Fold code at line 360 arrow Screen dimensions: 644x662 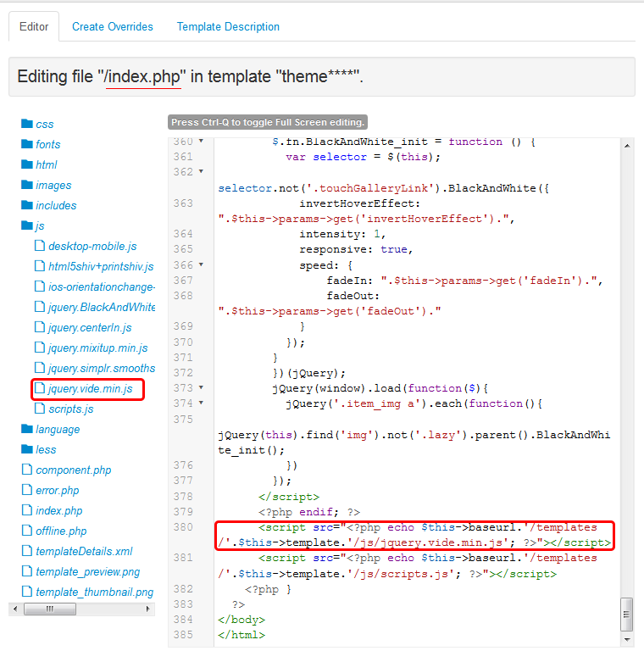click(x=201, y=142)
